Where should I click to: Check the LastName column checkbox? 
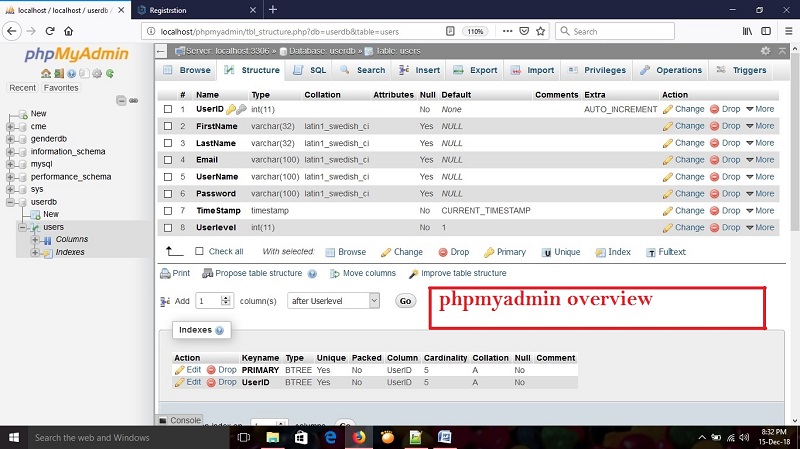click(x=168, y=143)
